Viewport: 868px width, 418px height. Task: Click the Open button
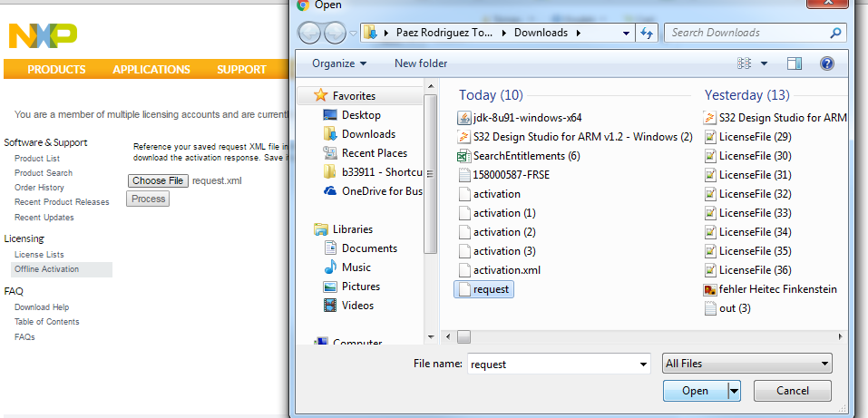696,391
